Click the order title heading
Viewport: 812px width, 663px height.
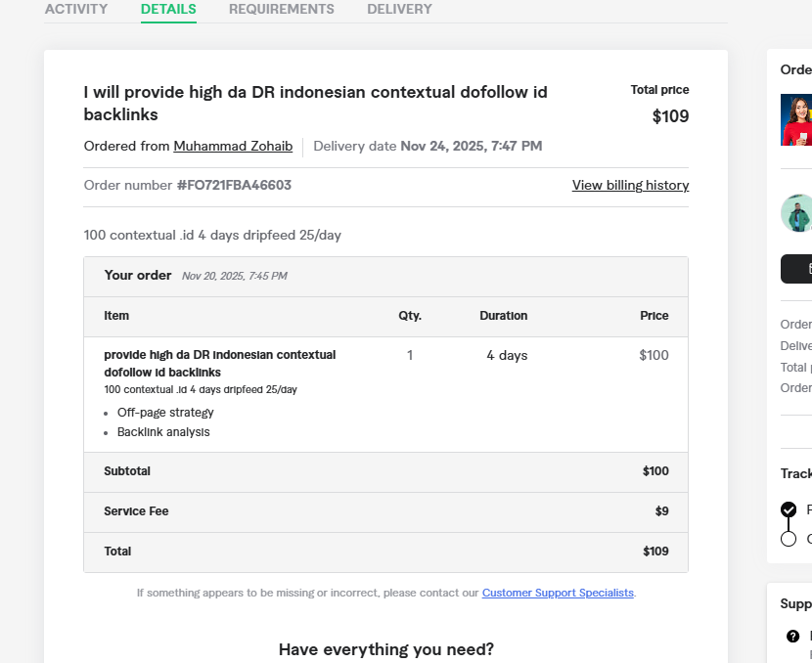click(315, 104)
